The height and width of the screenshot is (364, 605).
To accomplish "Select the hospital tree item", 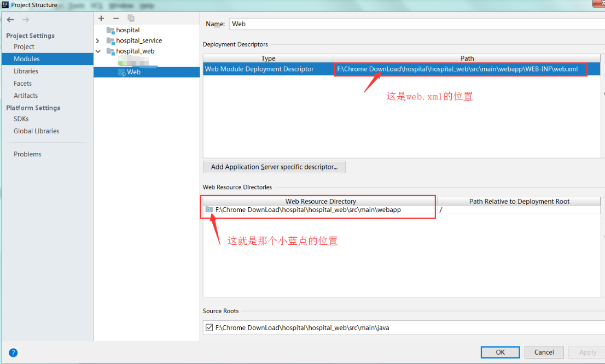I will pyautogui.click(x=127, y=30).
